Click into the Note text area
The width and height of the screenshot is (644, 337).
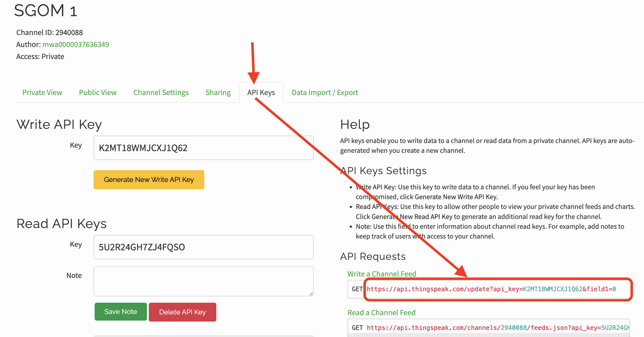(x=203, y=281)
